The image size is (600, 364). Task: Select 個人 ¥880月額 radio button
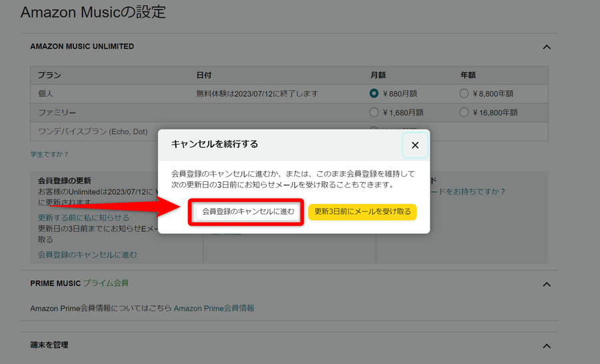[x=374, y=93]
